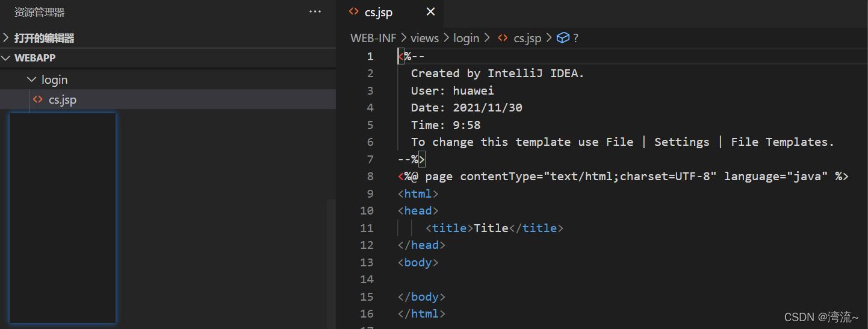Click the opening head tag on line 10
The width and height of the screenshot is (868, 329).
(x=418, y=211)
